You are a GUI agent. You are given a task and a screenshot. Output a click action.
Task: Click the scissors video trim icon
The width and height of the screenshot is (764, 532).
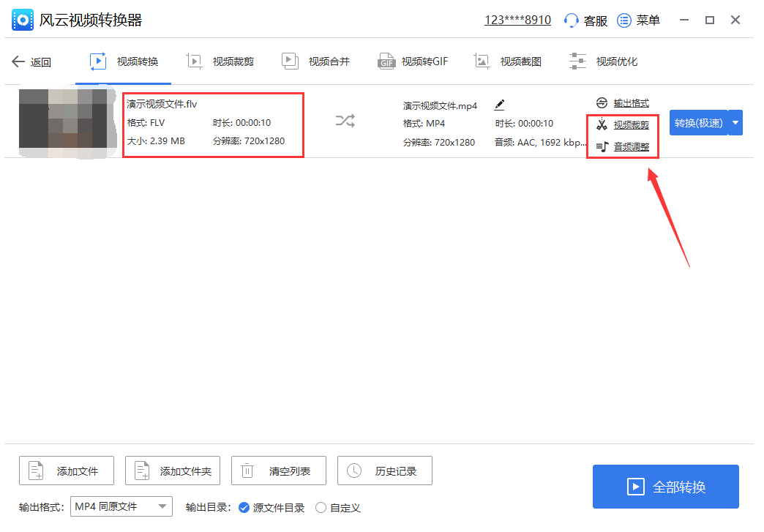602,124
